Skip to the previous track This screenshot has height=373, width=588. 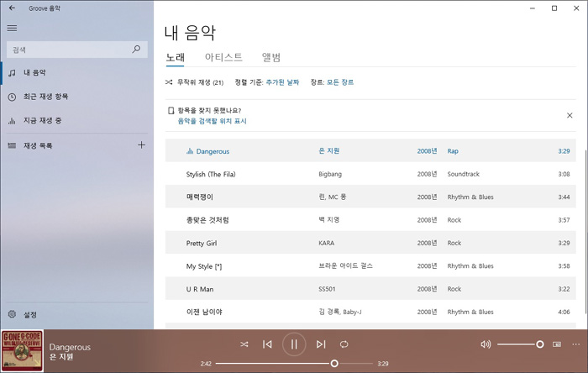267,344
